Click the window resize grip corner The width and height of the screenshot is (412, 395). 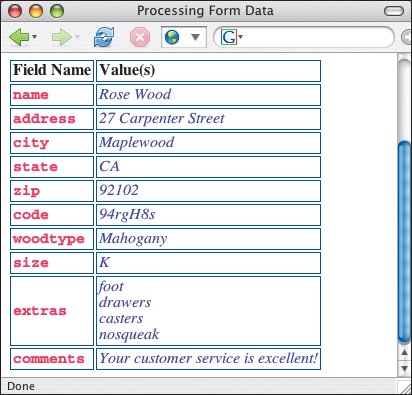tap(406, 388)
